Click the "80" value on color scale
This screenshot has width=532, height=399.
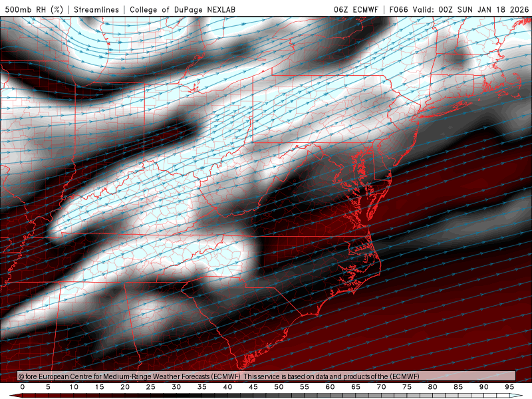point(433,387)
